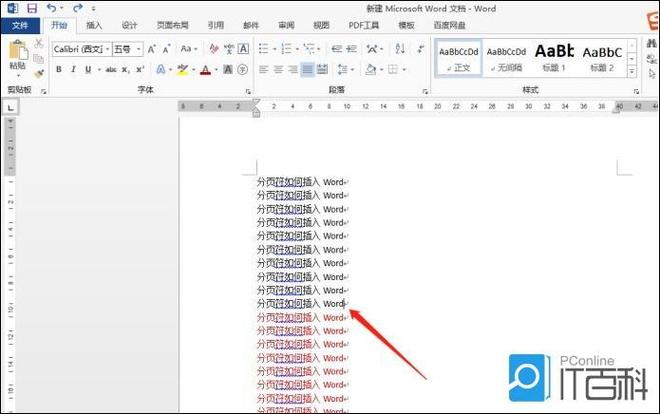Toggle underline formatting
This screenshot has height=414, width=660.
coord(88,69)
